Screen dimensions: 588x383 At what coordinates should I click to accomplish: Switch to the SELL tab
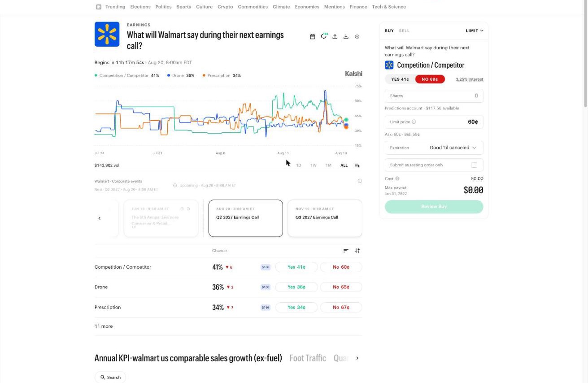(404, 31)
